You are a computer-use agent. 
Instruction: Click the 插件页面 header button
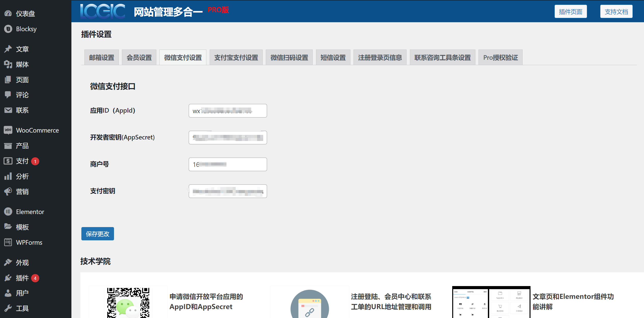571,11
